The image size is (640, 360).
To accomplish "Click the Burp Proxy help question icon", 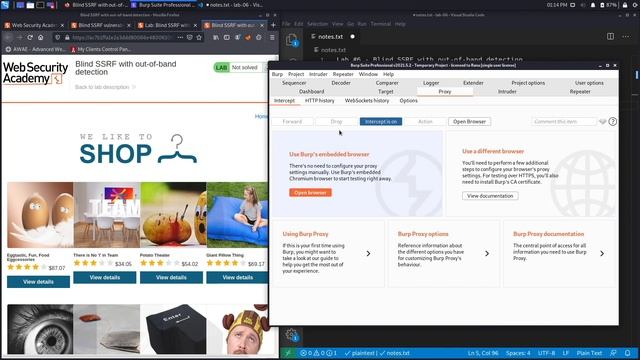I will 613,122.
